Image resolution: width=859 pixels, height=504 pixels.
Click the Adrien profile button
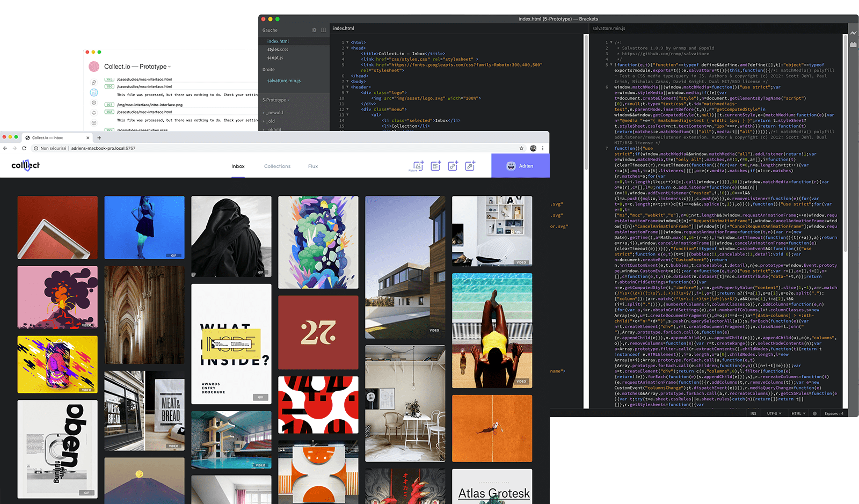520,166
